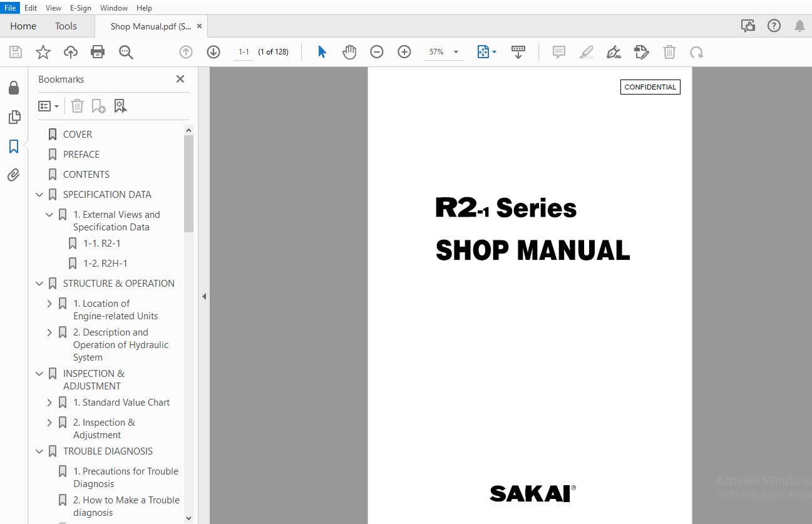
Task: Expand Standard Value Chart bookmark
Action: click(49, 403)
